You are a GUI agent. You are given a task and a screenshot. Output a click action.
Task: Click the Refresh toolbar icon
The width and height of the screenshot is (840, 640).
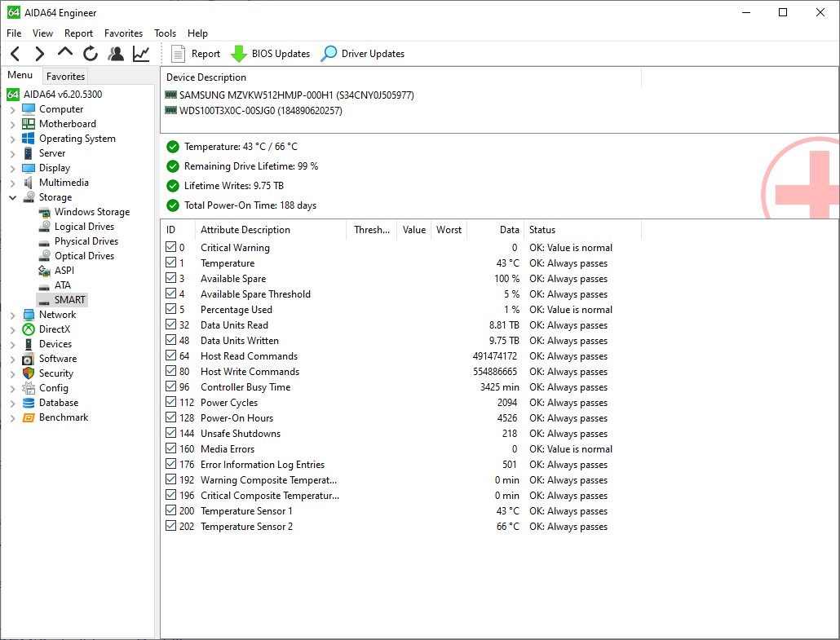(91, 54)
